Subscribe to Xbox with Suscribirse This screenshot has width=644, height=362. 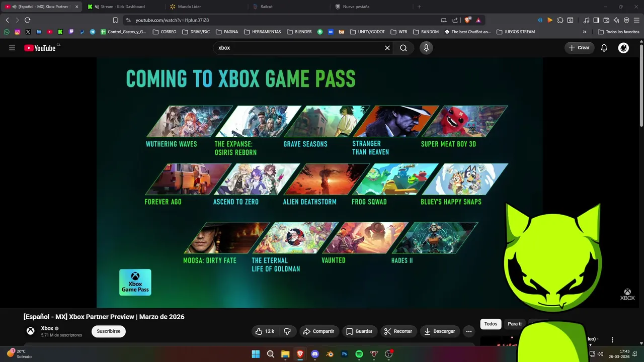109,331
